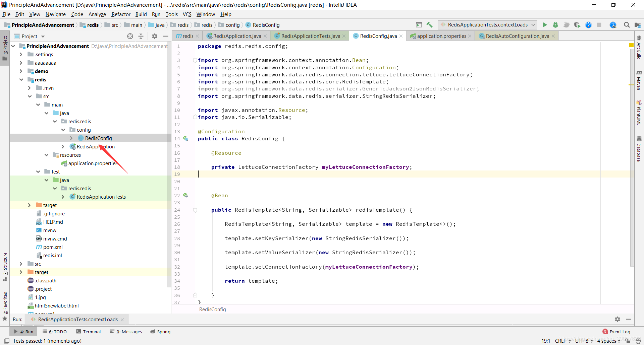
Task: Close the RedisConfig.java tab
Action: pos(401,36)
